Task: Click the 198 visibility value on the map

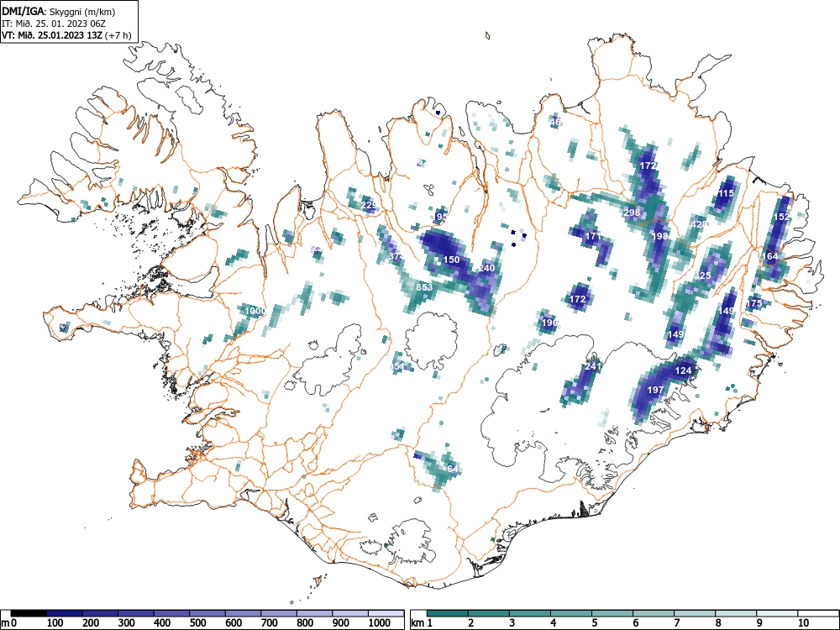Action: coord(660,236)
